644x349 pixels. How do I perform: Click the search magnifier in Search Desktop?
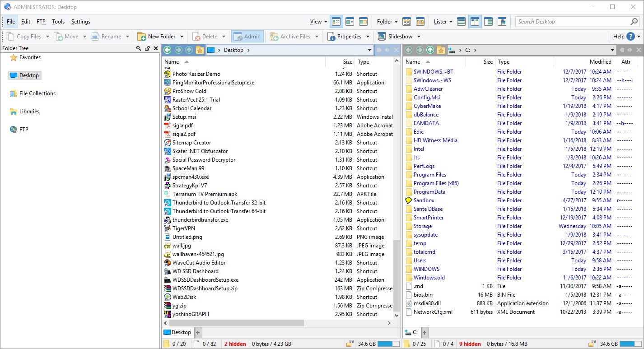634,22
